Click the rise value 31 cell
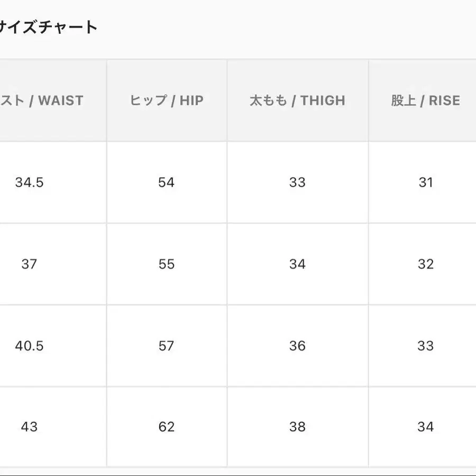This screenshot has width=476, height=476. coord(425,182)
